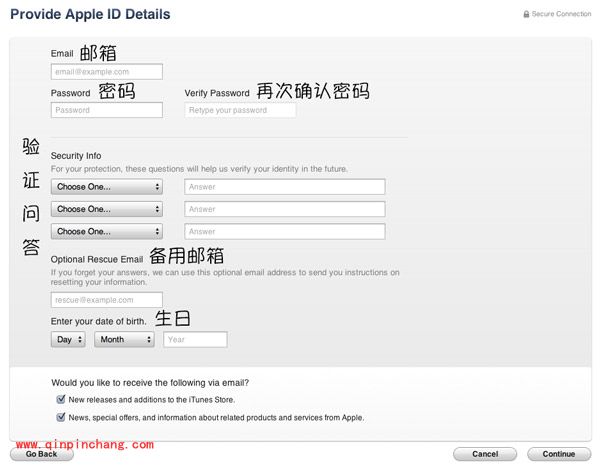Click the Retype your password field
This screenshot has height=466, width=600.
point(240,110)
